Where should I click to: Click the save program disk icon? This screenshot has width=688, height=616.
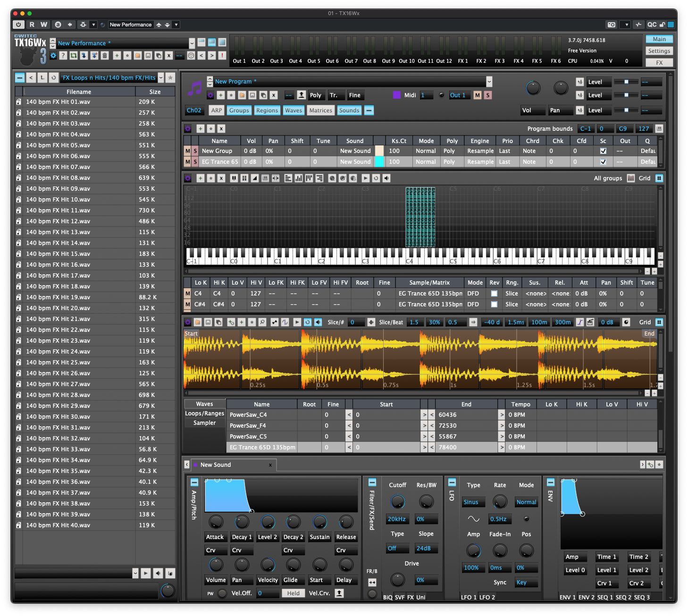click(x=252, y=95)
